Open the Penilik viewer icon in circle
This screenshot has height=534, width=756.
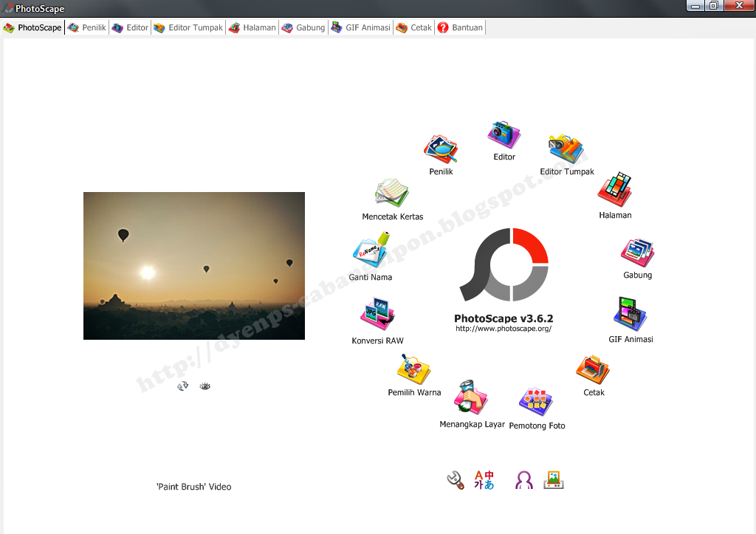(x=441, y=149)
